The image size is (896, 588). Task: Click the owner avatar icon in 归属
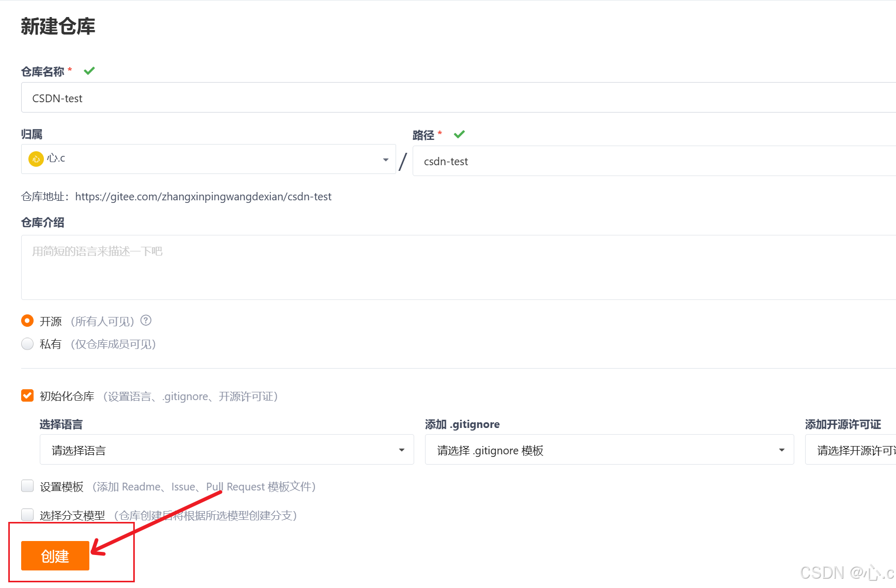(36, 159)
